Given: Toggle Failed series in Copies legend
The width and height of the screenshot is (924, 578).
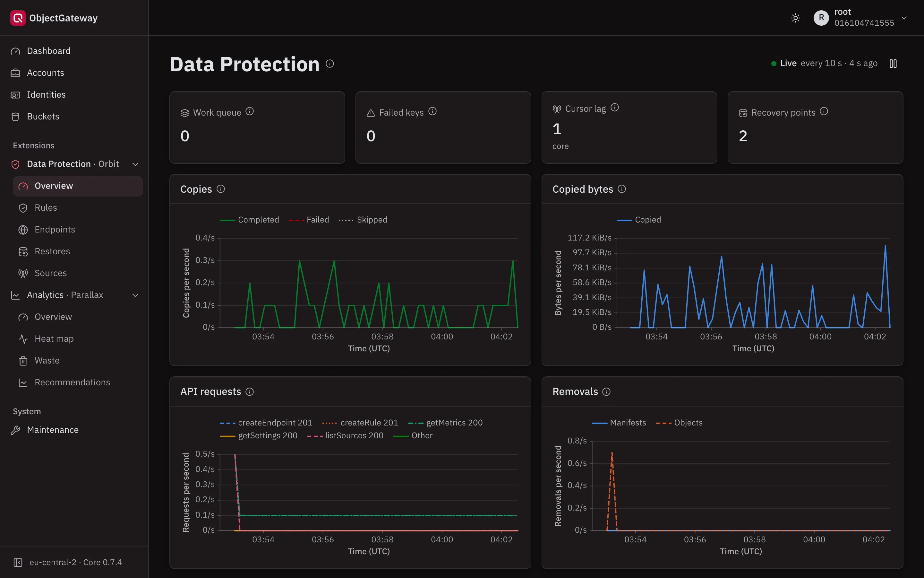Looking at the screenshot, I should point(309,220).
